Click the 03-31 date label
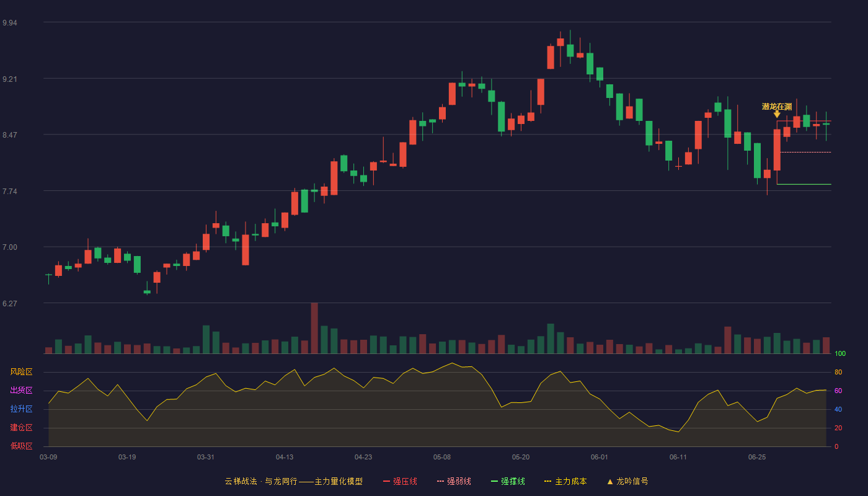The height and width of the screenshot is (496, 868). pos(206,457)
